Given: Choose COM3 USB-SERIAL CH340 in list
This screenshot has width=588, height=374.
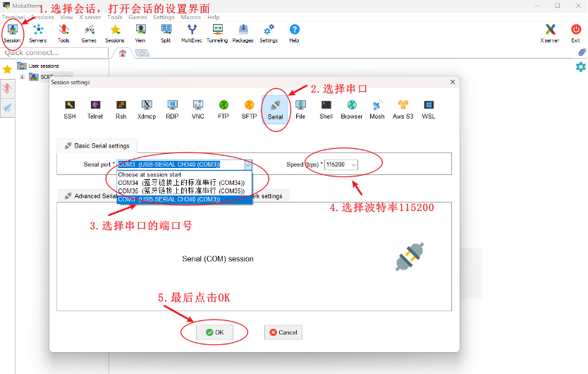Looking at the screenshot, I should tap(185, 200).
